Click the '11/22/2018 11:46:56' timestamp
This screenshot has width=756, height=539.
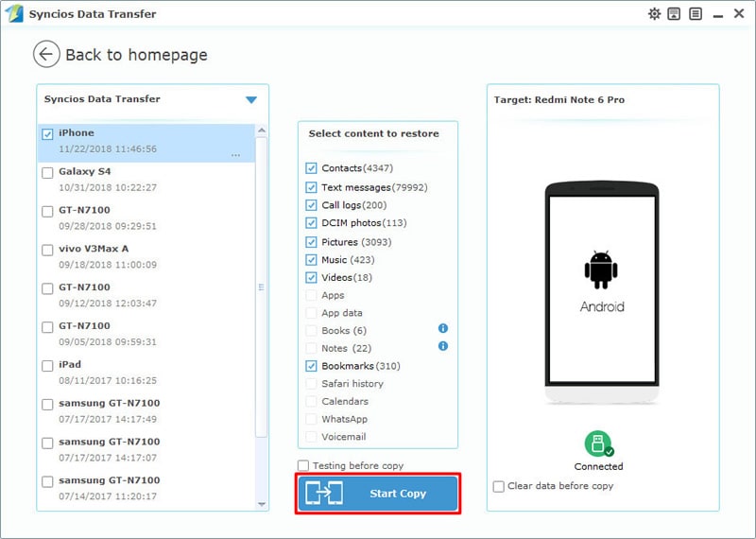108,148
